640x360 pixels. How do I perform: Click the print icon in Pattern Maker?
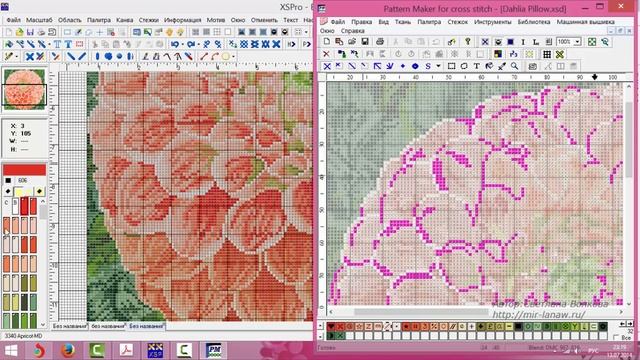click(380, 42)
